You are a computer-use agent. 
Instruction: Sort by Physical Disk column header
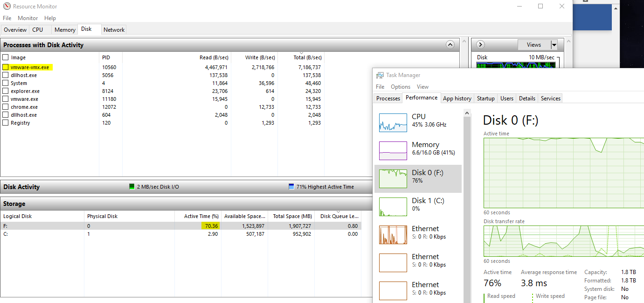[129, 216]
